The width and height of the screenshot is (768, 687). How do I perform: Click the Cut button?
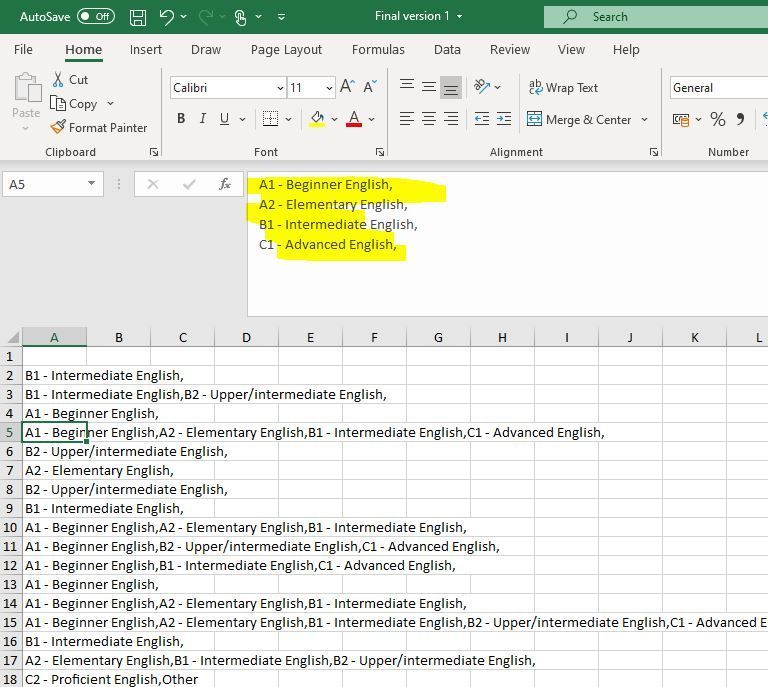click(x=70, y=79)
